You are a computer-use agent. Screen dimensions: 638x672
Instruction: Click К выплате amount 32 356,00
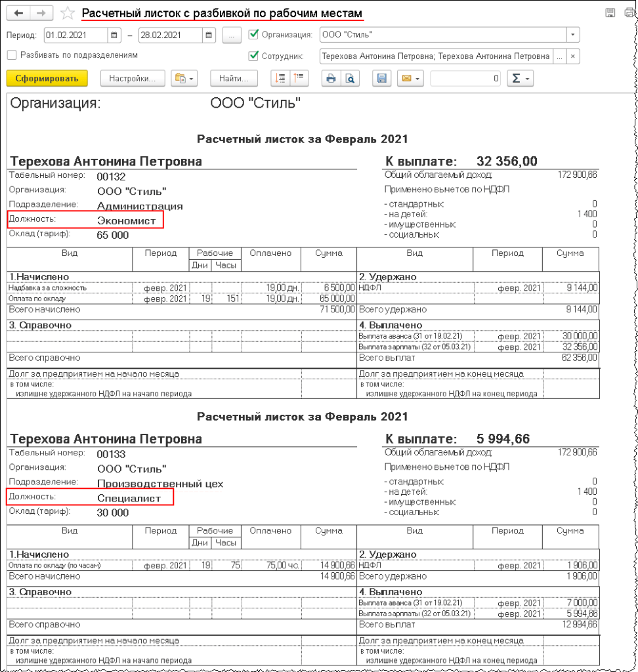(x=507, y=161)
